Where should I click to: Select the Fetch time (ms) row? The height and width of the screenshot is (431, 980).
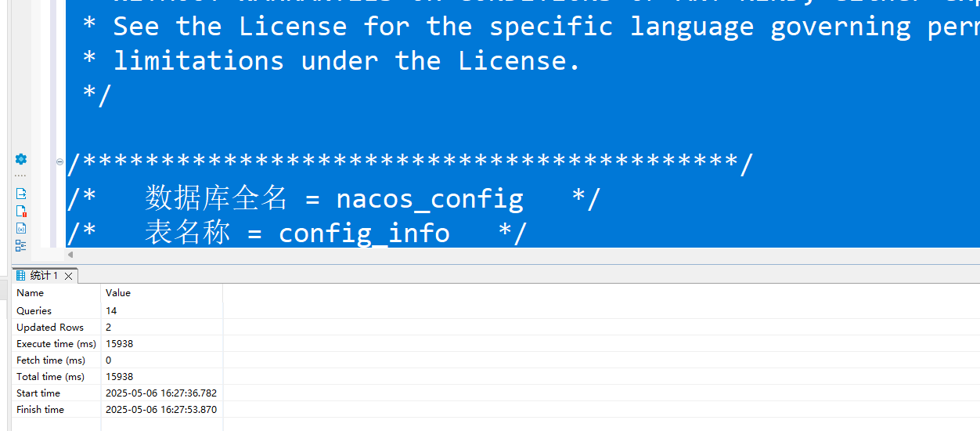point(117,360)
